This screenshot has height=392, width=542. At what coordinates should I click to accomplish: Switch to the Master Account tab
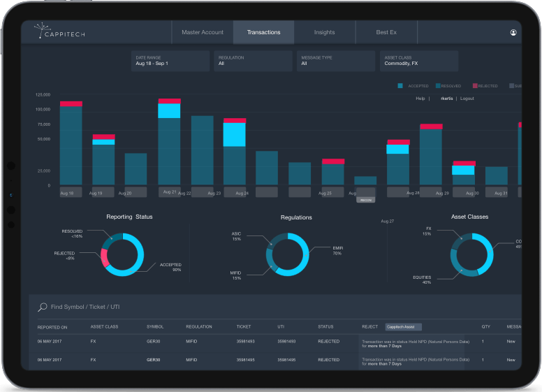tap(203, 32)
